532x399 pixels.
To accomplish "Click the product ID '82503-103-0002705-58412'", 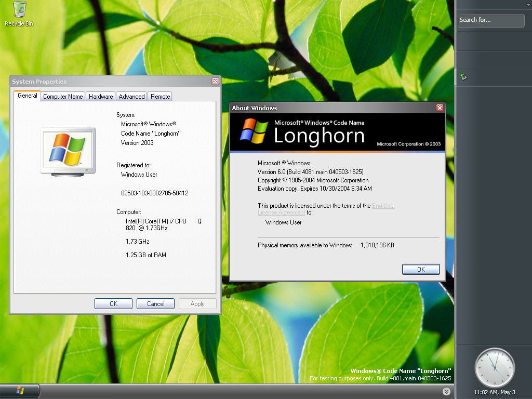I will [154, 193].
